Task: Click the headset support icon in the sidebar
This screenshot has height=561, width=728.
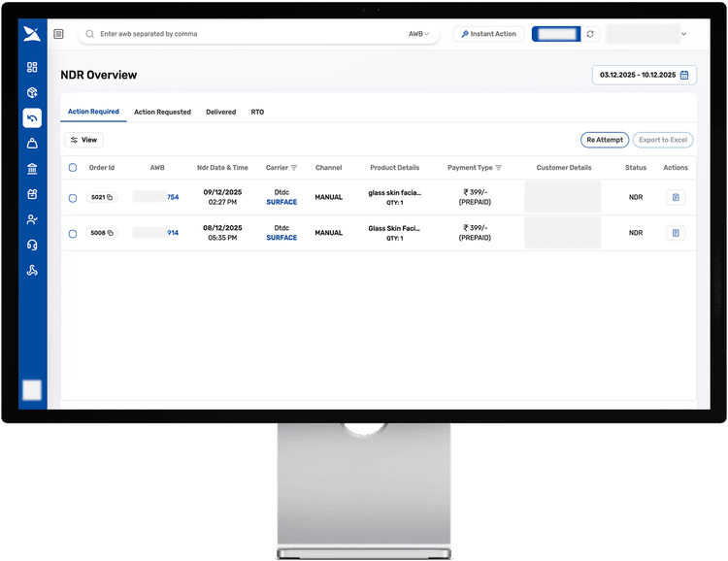Action: [x=32, y=245]
